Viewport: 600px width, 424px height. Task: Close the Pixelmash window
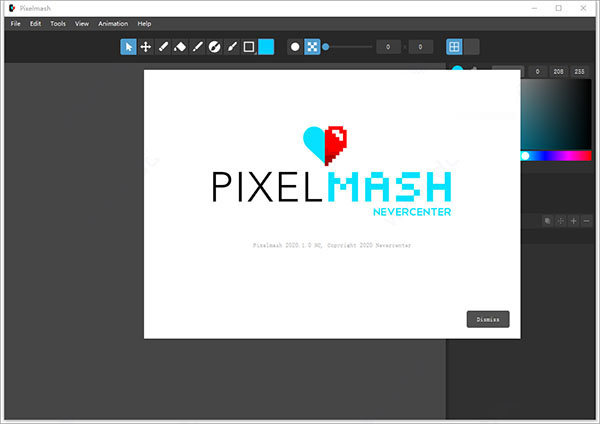pos(583,8)
